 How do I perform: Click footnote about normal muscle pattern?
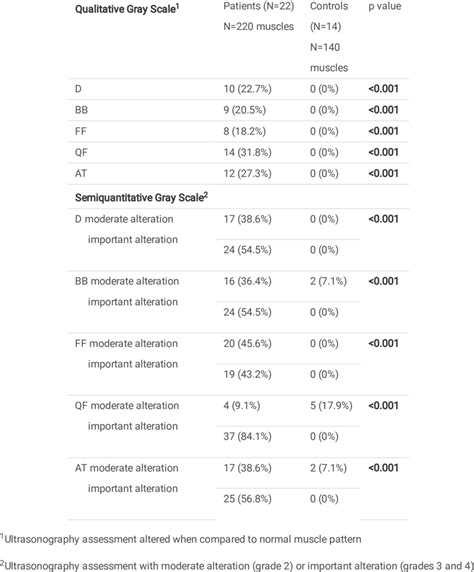tap(181, 539)
